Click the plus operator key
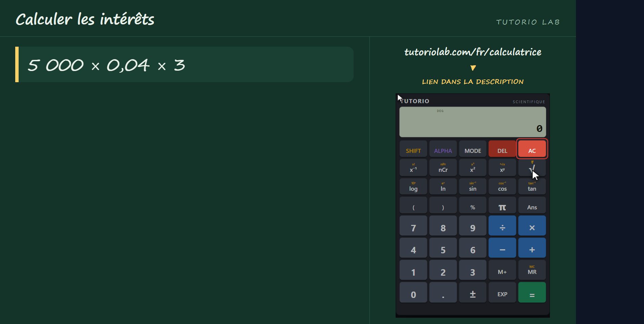 tap(532, 248)
